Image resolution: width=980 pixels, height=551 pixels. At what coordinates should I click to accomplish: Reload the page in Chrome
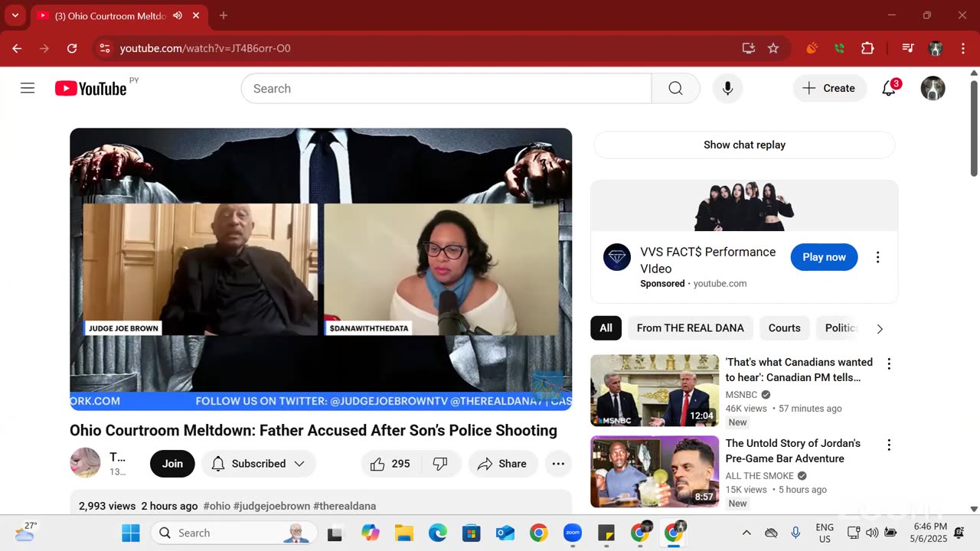click(x=72, y=48)
